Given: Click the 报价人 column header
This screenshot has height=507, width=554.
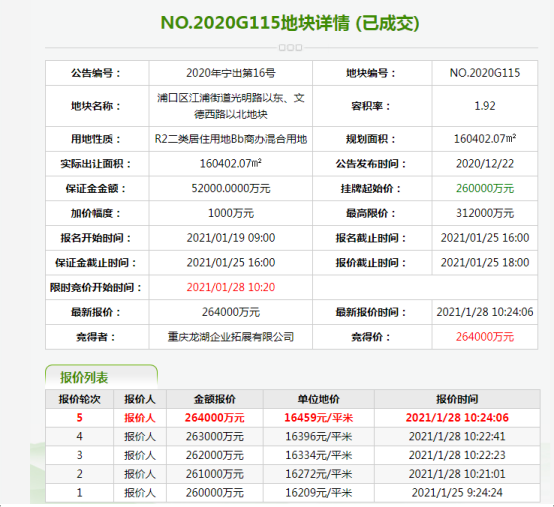Looking at the screenshot, I should point(140,399).
